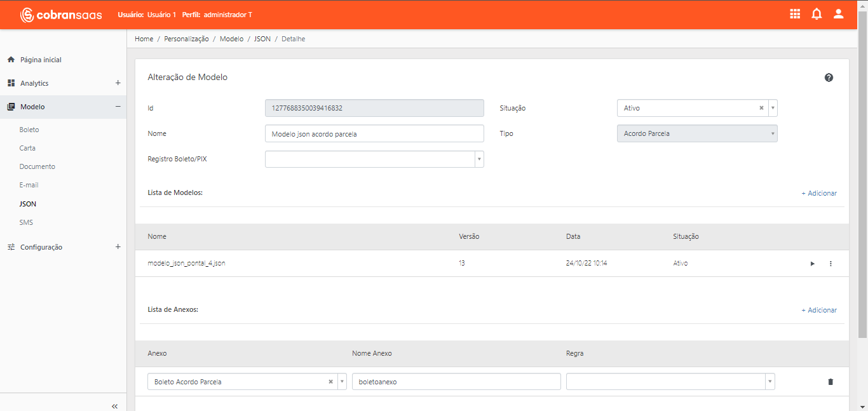Click the Alteração de Modelo heading
This screenshot has height=411, width=868.
click(187, 77)
